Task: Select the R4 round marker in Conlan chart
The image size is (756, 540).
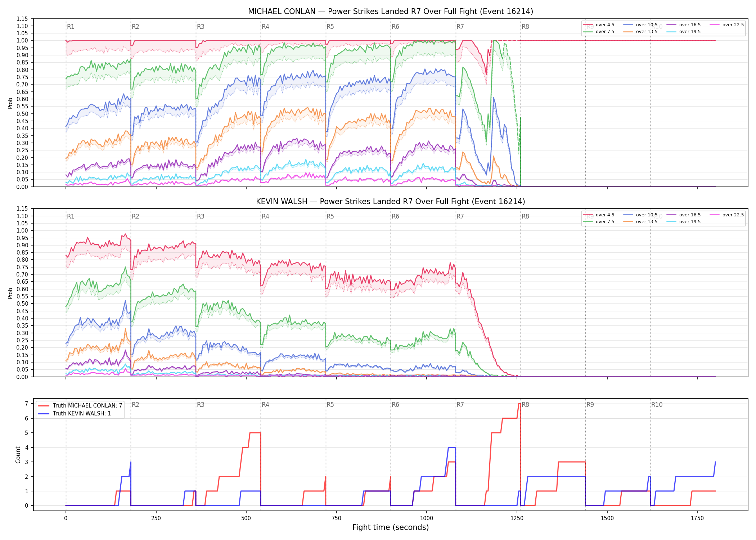Action: 265,27
